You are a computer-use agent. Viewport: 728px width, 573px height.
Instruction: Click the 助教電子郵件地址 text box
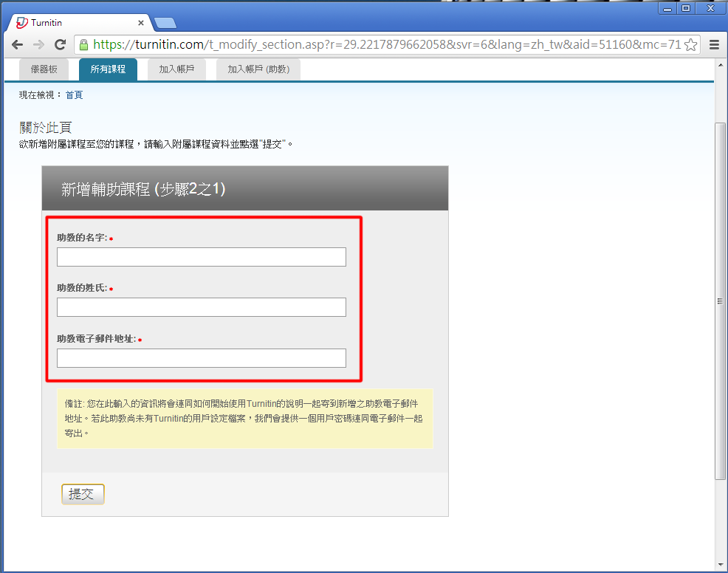pos(201,358)
